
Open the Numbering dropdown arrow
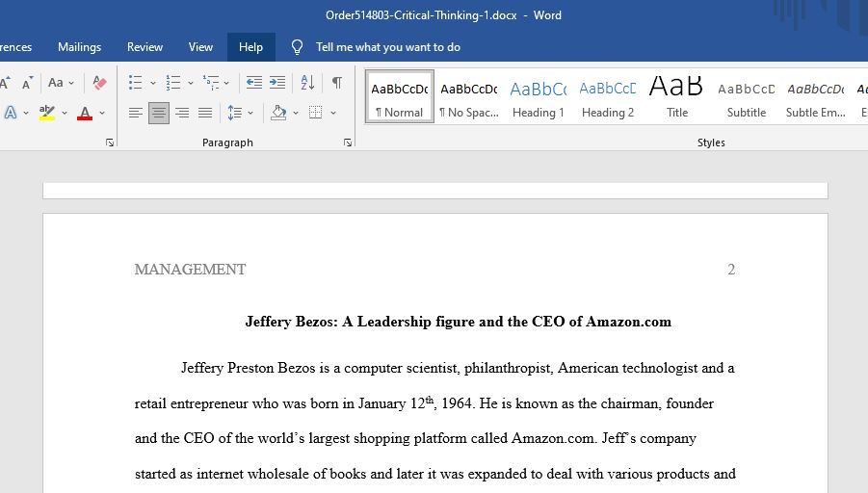191,83
